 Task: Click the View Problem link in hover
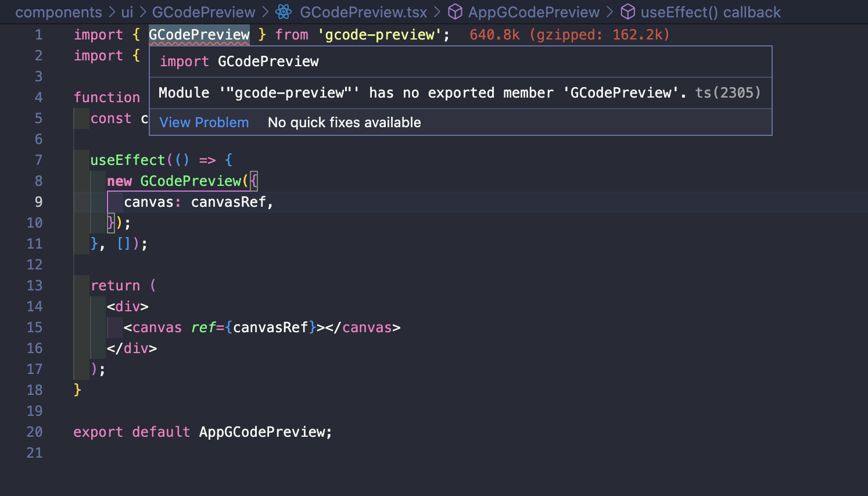[x=204, y=123]
